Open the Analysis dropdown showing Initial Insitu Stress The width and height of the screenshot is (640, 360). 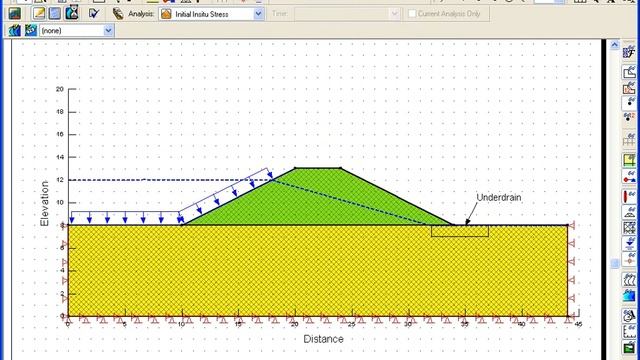pyautogui.click(x=211, y=14)
